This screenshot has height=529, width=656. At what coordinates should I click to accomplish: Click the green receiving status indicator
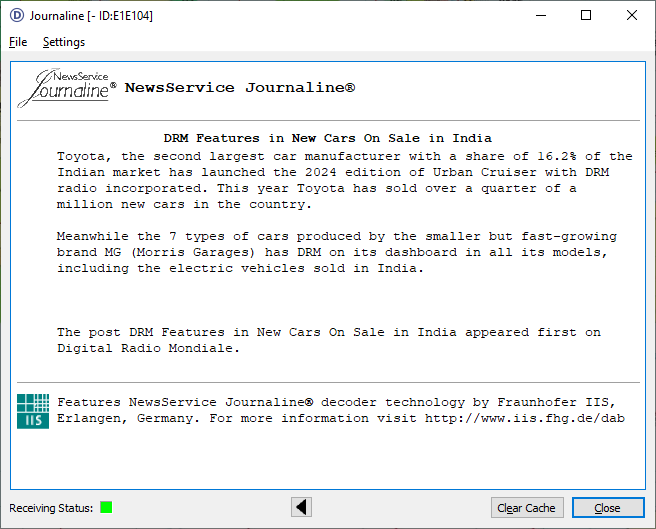[x=106, y=508]
